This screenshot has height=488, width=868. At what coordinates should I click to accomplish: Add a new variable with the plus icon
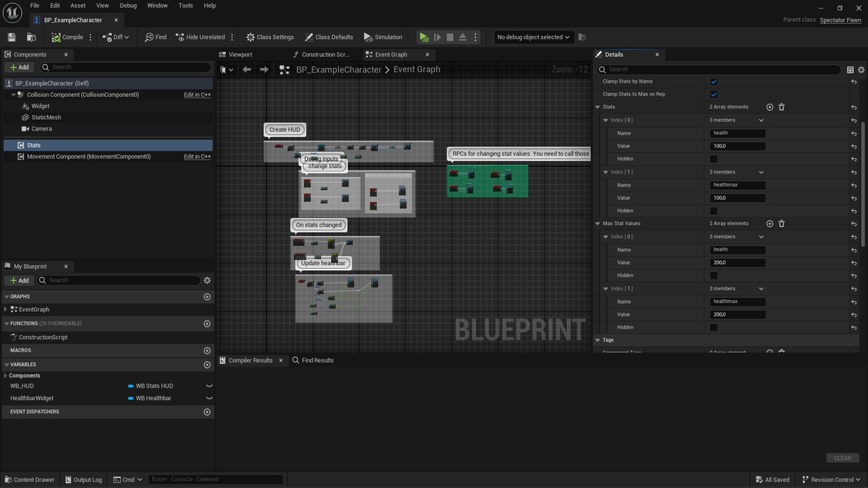(208, 365)
